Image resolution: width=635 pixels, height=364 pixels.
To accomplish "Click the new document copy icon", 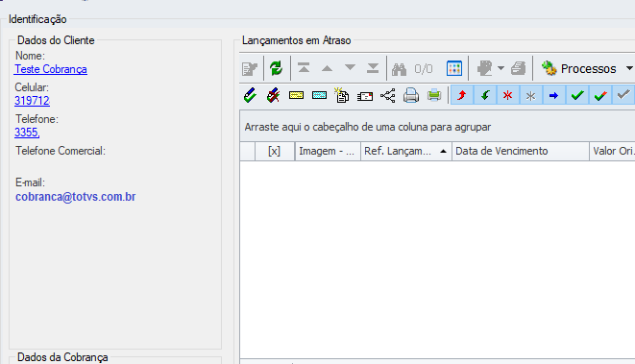I will click(x=342, y=95).
